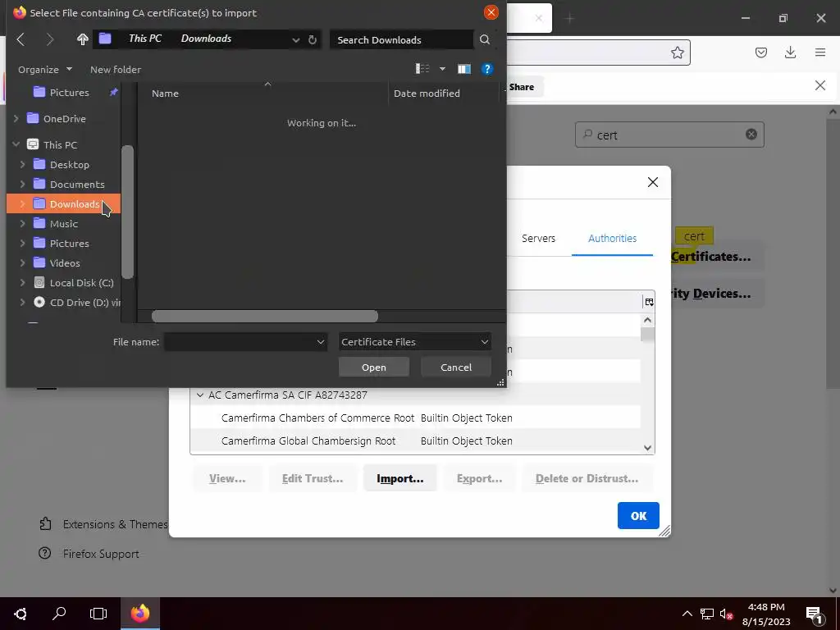Switch to the Authorities tab

point(612,239)
